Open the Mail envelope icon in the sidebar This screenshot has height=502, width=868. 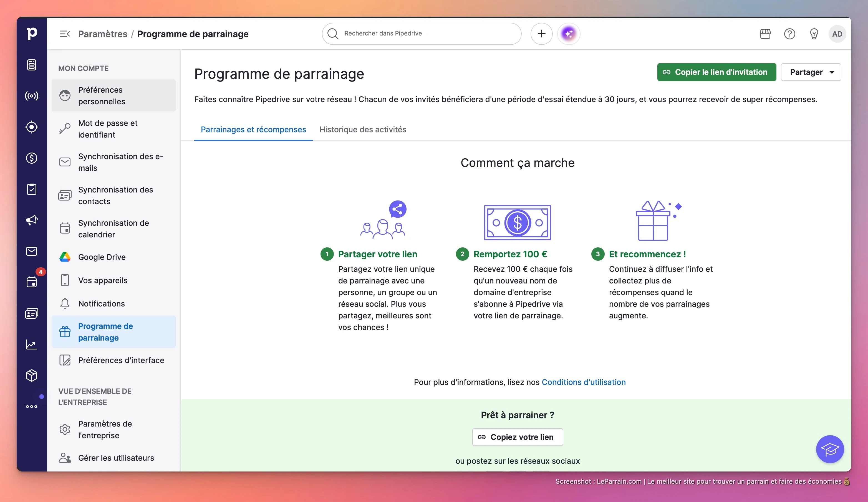click(x=32, y=251)
